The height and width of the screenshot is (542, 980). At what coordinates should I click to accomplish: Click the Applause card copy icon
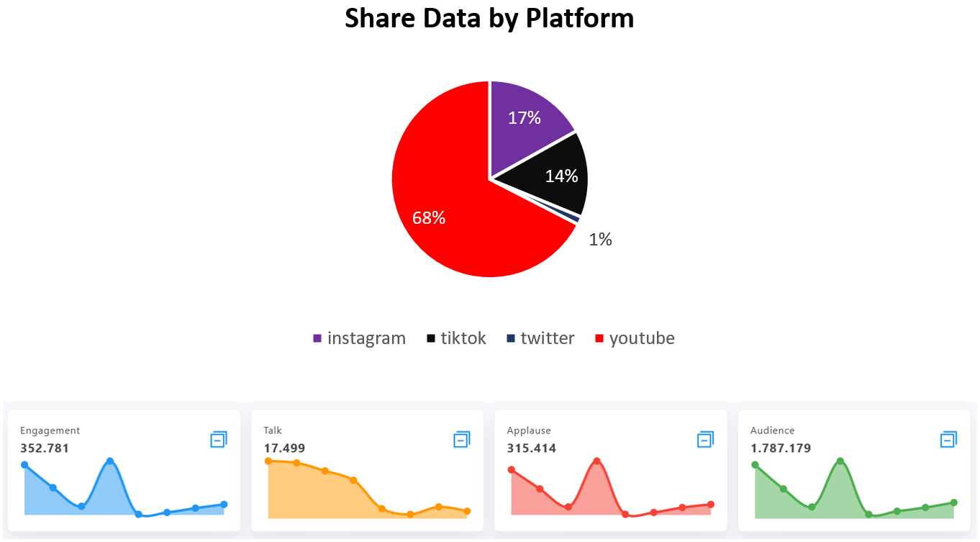point(706,439)
